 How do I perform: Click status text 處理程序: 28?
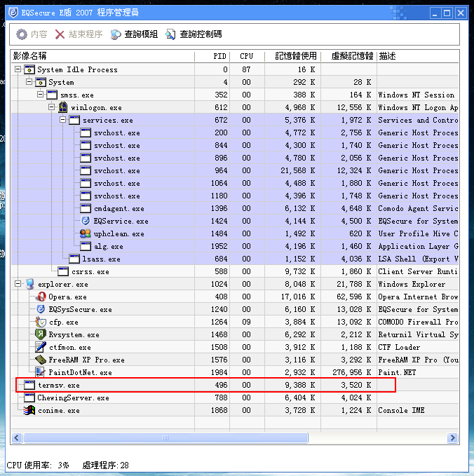[105, 465]
